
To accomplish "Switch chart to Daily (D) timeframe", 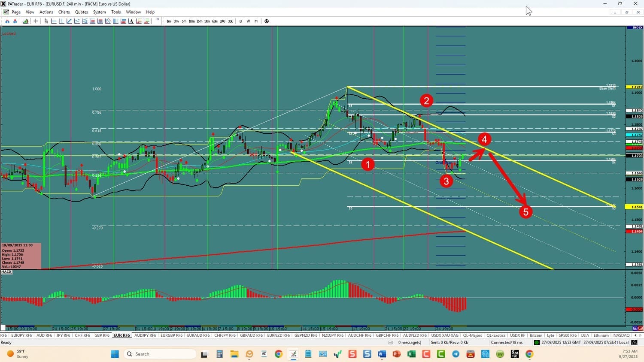I will [x=240, y=21].
